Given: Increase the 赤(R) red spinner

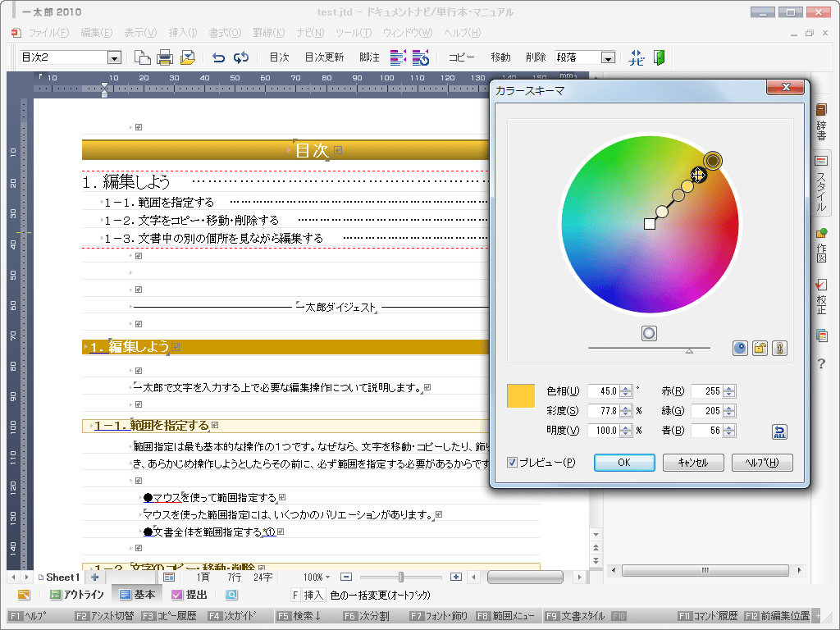Looking at the screenshot, I should pos(728,388).
